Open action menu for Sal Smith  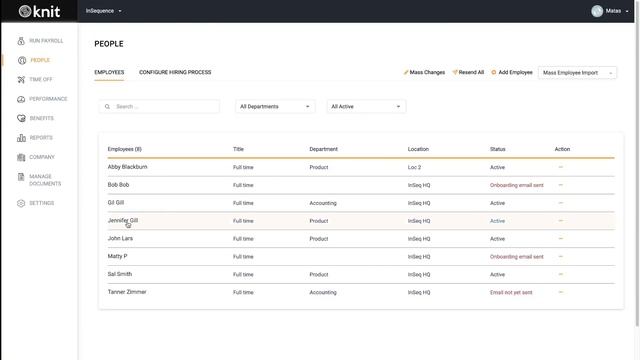point(560,274)
